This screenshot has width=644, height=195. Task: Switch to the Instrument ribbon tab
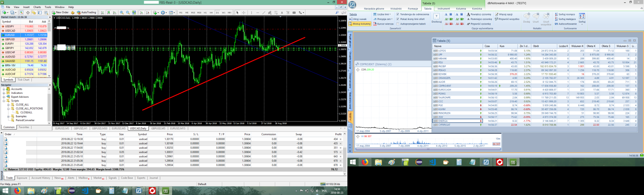[444, 8]
